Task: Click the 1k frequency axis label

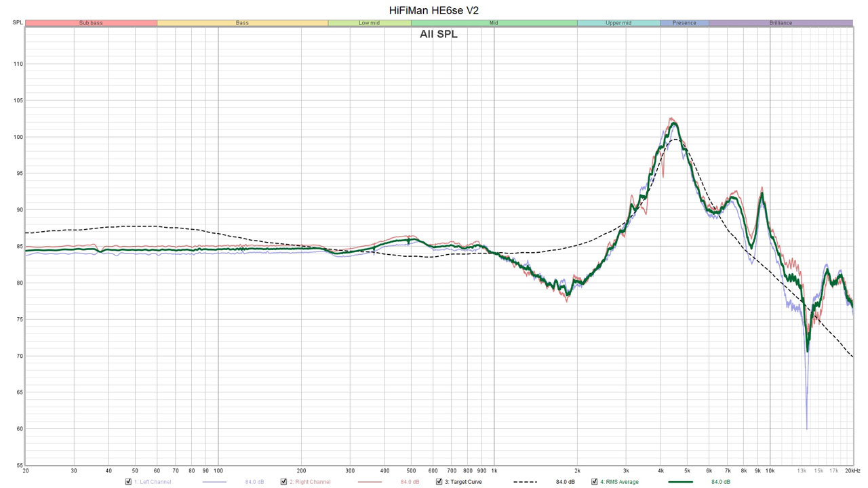Action: [x=494, y=470]
